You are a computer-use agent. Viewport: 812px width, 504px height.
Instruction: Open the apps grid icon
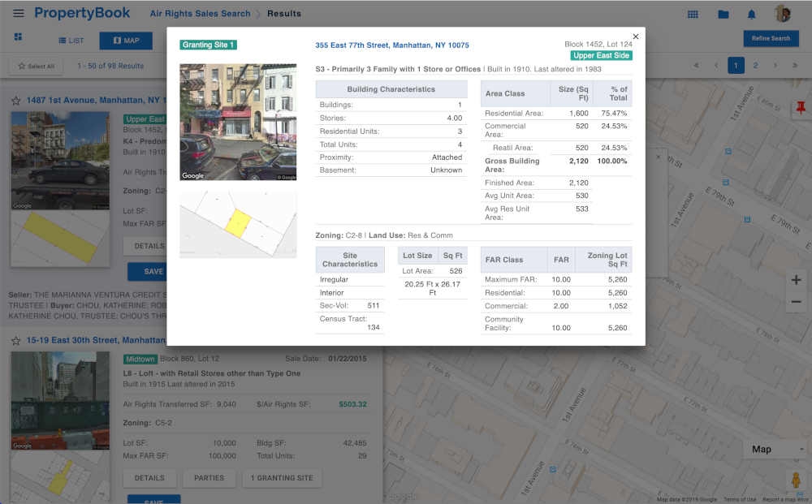pyautogui.click(x=693, y=15)
